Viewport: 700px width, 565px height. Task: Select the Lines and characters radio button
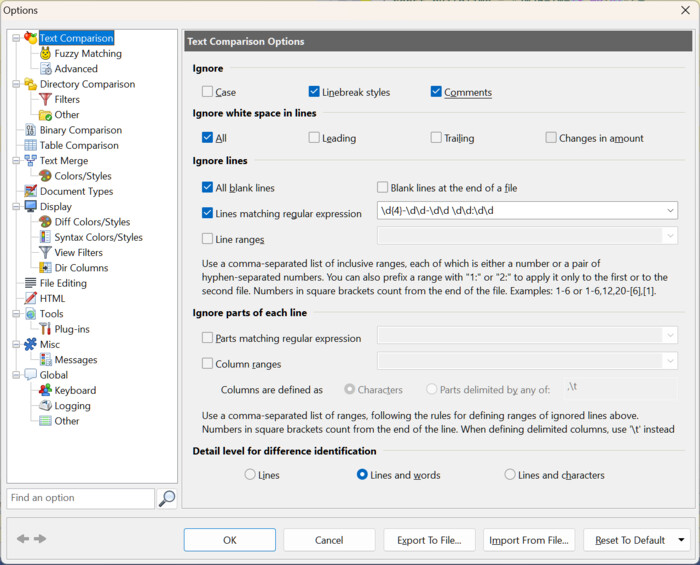pos(510,474)
